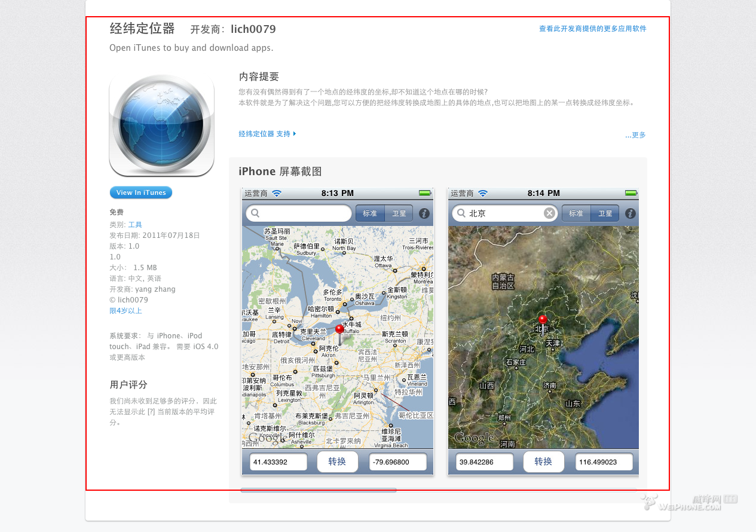Click the info icon in the 8:14 PM screenshot
This screenshot has height=532, width=756.
coord(630,213)
